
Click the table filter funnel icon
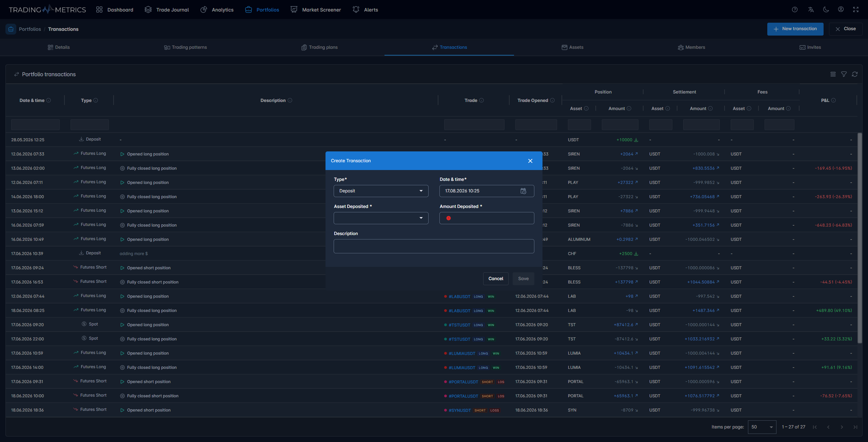[x=844, y=74]
